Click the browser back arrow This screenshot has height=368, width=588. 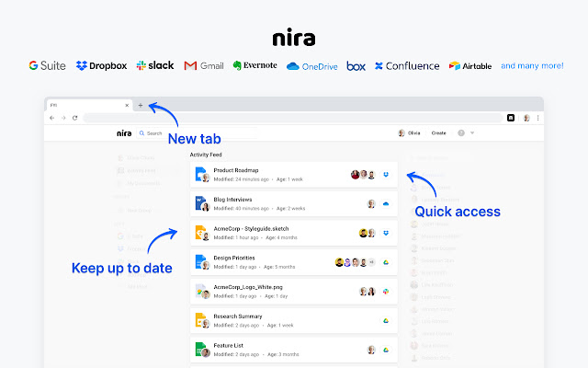tap(51, 118)
